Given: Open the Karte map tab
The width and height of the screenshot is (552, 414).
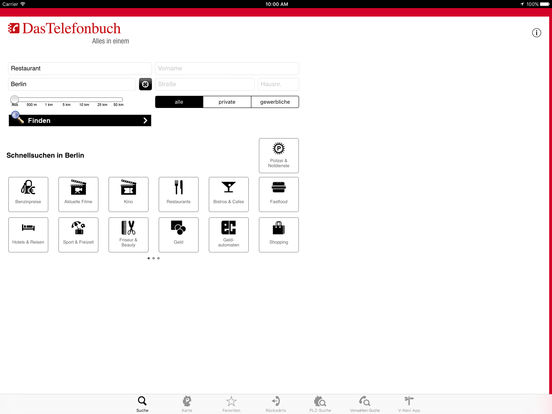Looking at the screenshot, I should 187,404.
